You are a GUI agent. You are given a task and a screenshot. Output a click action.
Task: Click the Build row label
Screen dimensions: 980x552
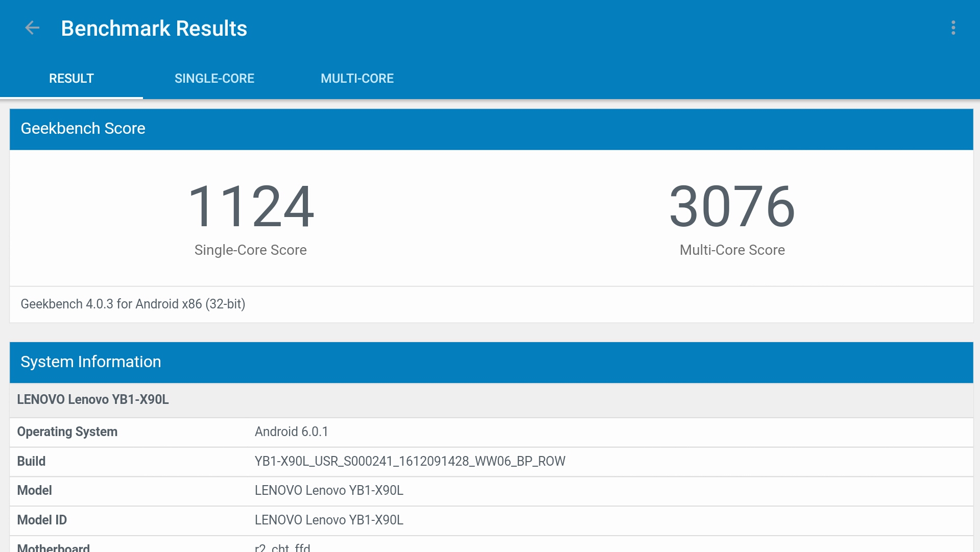coord(31,462)
